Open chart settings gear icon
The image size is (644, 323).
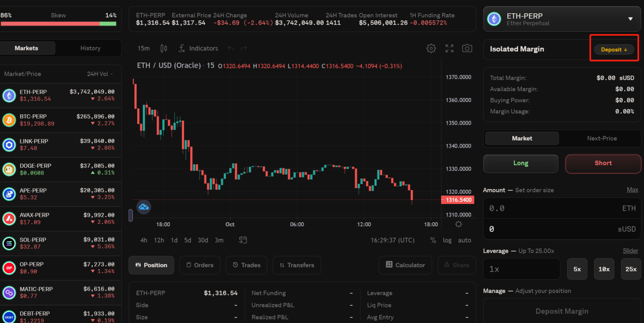click(x=431, y=48)
